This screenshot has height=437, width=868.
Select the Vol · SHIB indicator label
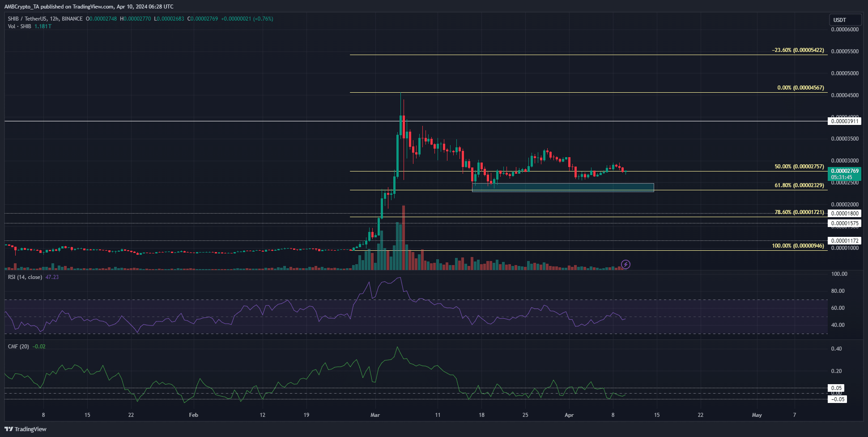[x=19, y=26]
